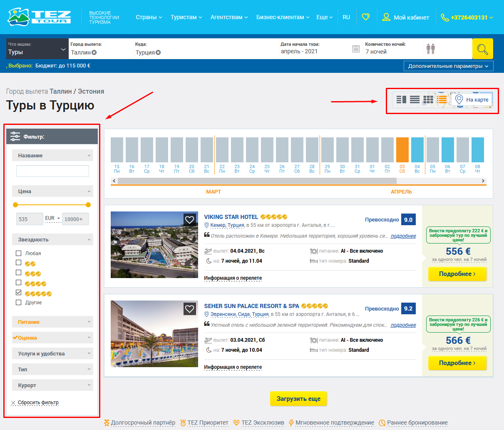Open Что ищем Туры dropdown
504x430 pixels.
[x=37, y=49]
